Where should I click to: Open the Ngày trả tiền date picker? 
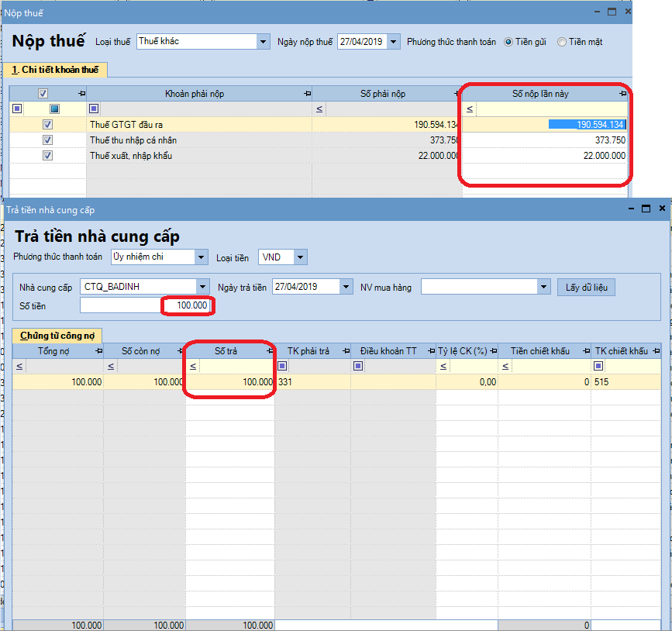[346, 288]
